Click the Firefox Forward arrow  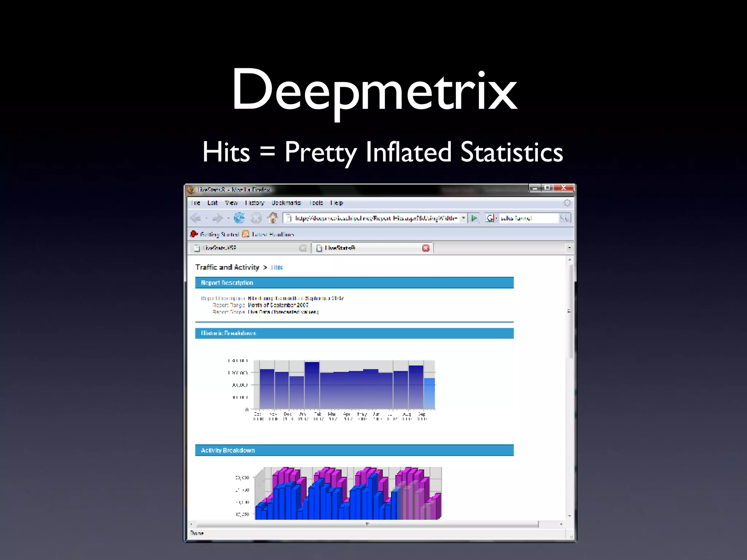coord(217,218)
